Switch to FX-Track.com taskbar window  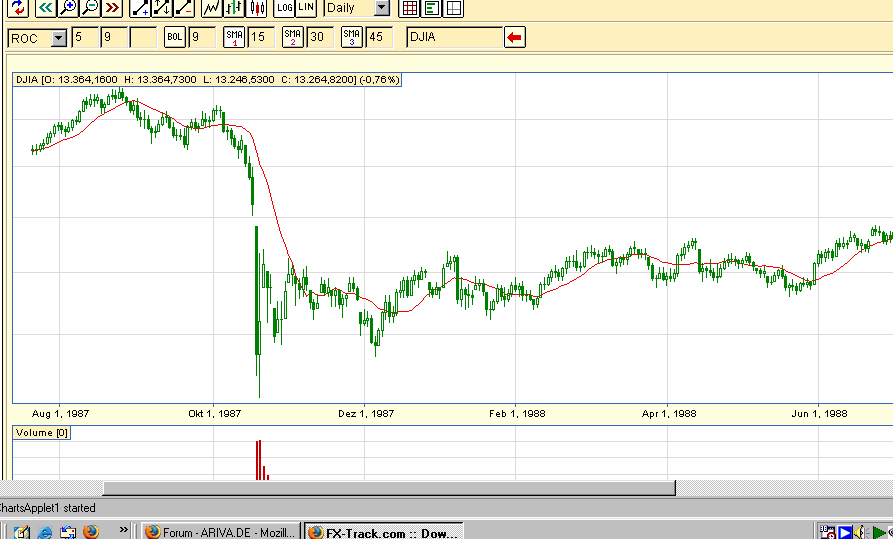point(384,532)
